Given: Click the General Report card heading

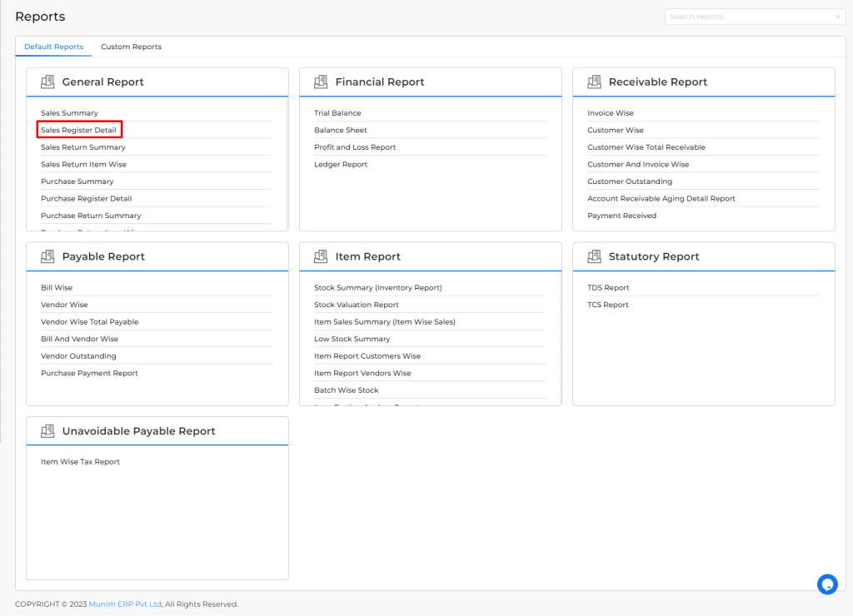Looking at the screenshot, I should click(x=102, y=82).
